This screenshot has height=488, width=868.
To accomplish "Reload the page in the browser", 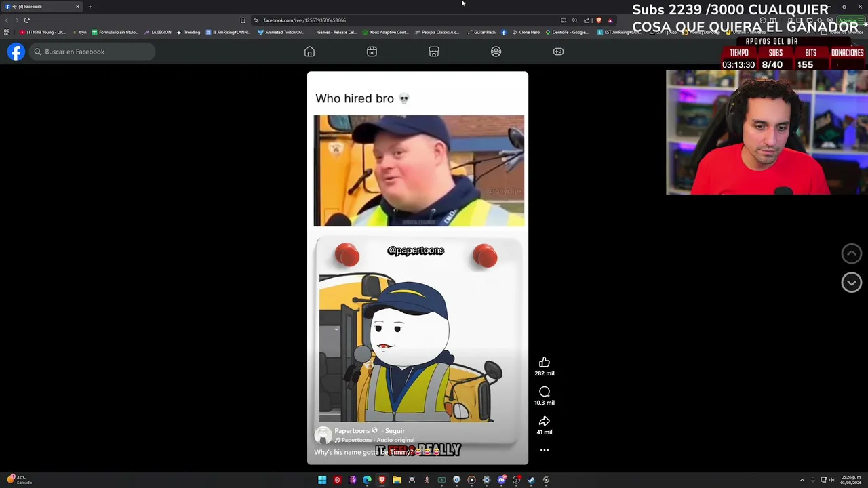I will coord(27,20).
